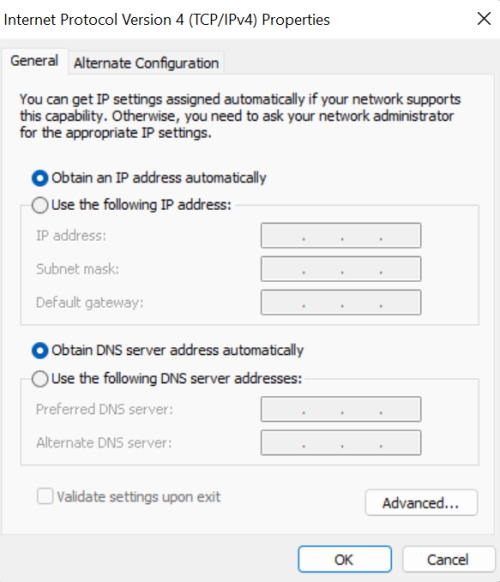This screenshot has width=500, height=582.
Task: Switch to the Alternate Configuration tab
Action: pyautogui.click(x=146, y=63)
